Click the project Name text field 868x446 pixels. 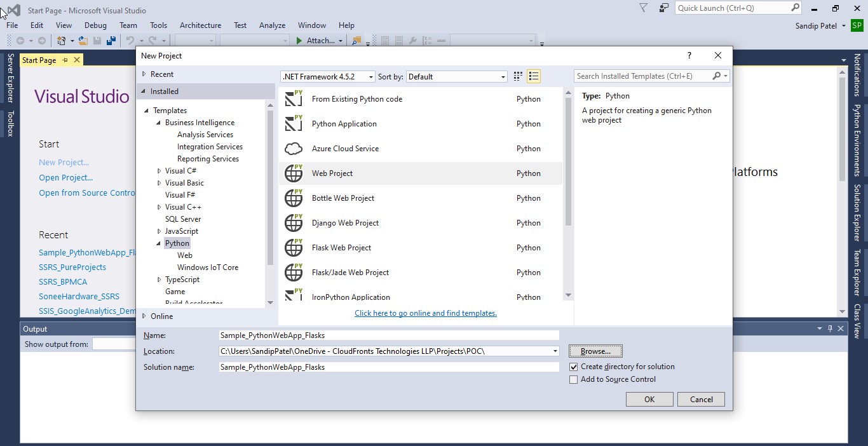pos(388,335)
